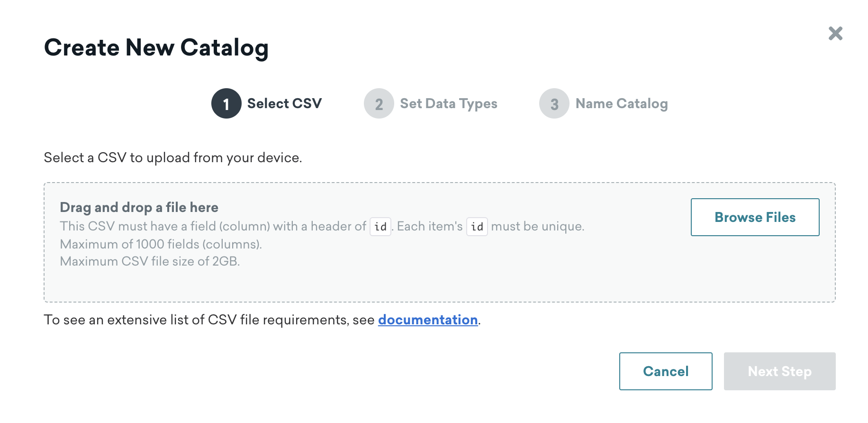Close the Create New Catalog dialog
The width and height of the screenshot is (868, 423).
click(835, 33)
